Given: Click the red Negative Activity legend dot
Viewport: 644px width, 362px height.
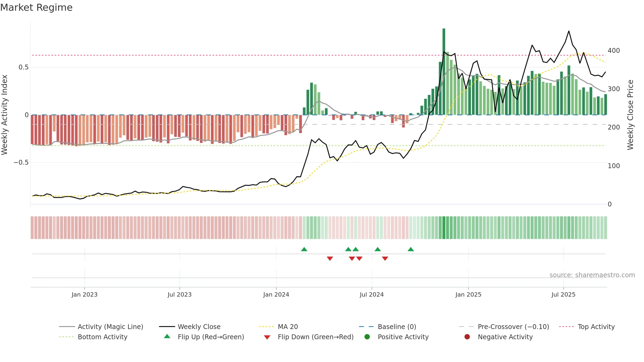Looking at the screenshot, I should tap(467, 337).
